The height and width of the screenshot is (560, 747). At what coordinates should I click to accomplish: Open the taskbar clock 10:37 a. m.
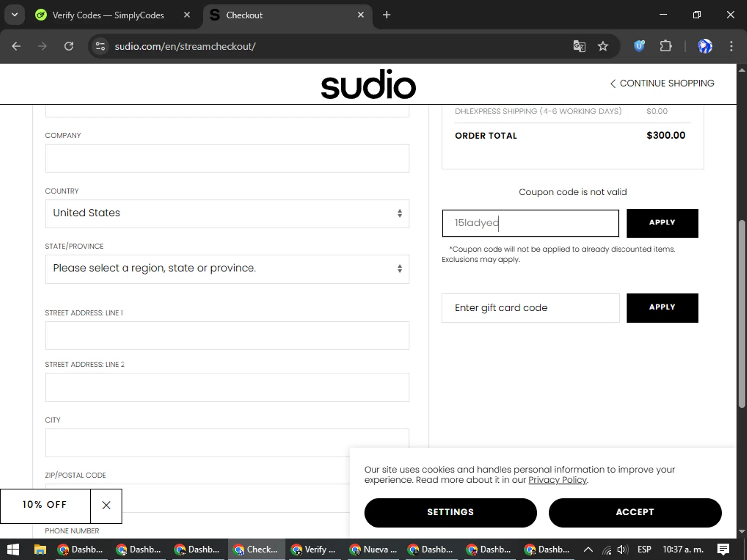point(683,549)
